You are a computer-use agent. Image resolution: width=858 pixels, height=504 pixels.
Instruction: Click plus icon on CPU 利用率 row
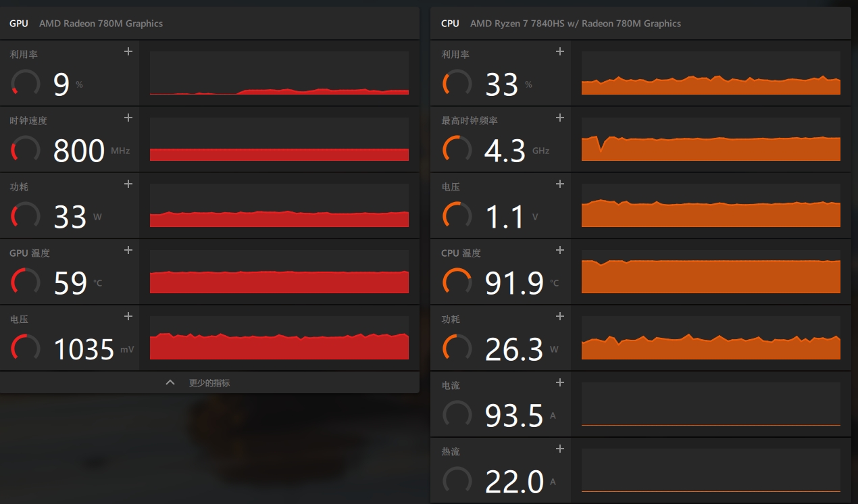[559, 51]
